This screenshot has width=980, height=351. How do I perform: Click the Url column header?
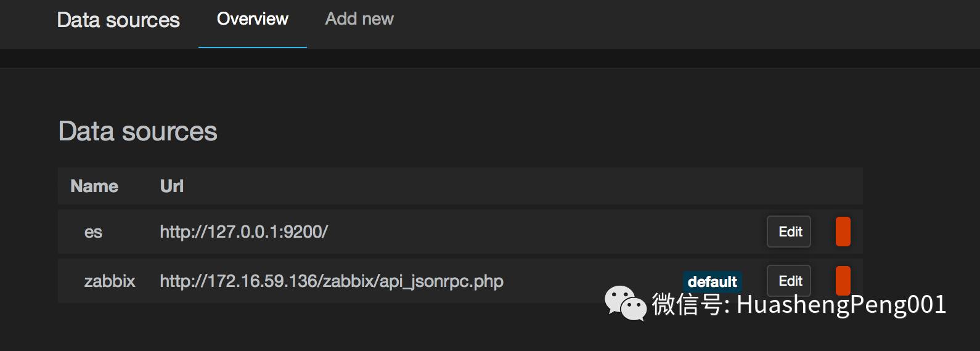point(172,186)
